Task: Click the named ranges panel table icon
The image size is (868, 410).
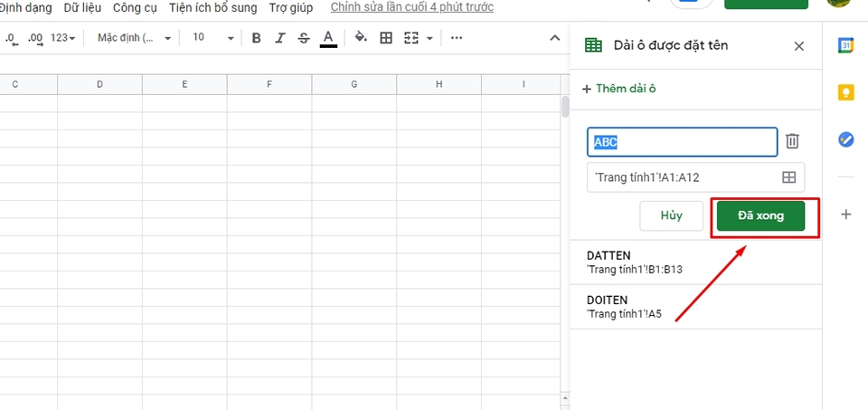Action: 594,45
